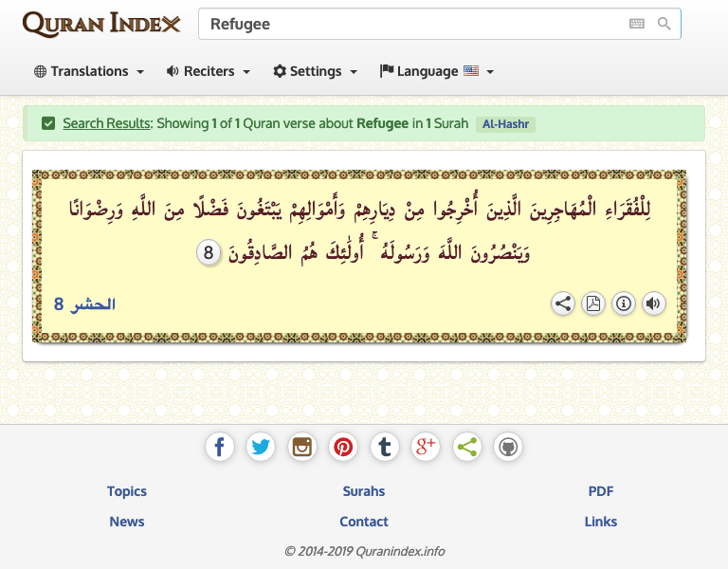Click the verse share icon

point(562,303)
